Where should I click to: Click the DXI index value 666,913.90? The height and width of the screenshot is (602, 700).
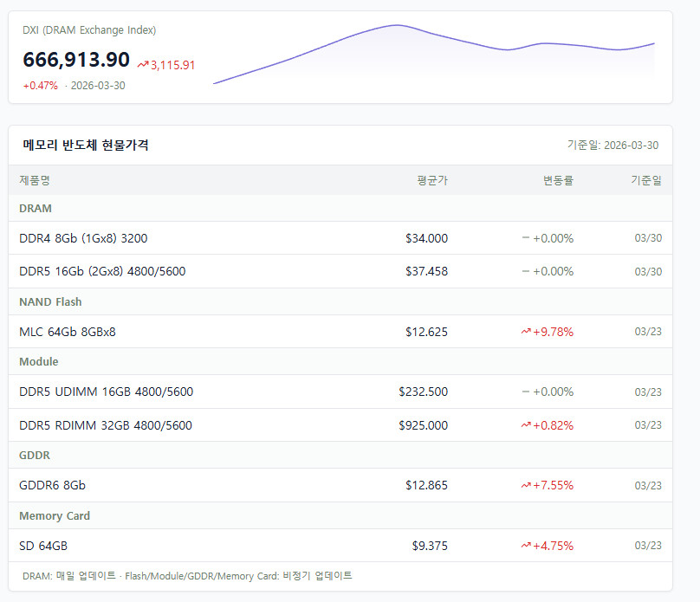76,60
